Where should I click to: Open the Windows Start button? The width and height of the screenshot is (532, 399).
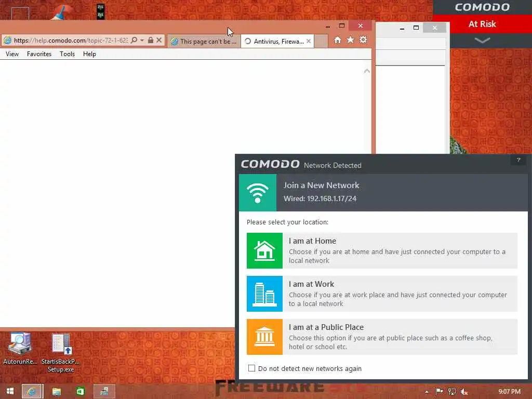click(10, 391)
